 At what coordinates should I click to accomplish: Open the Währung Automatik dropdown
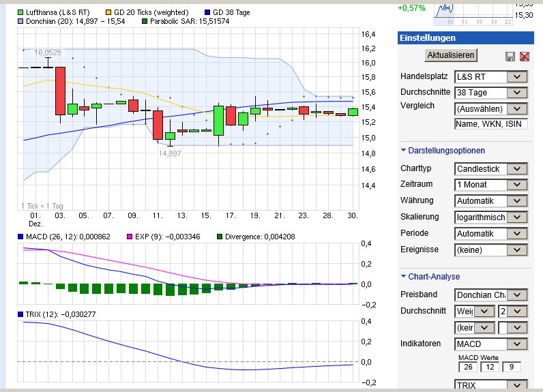point(490,200)
